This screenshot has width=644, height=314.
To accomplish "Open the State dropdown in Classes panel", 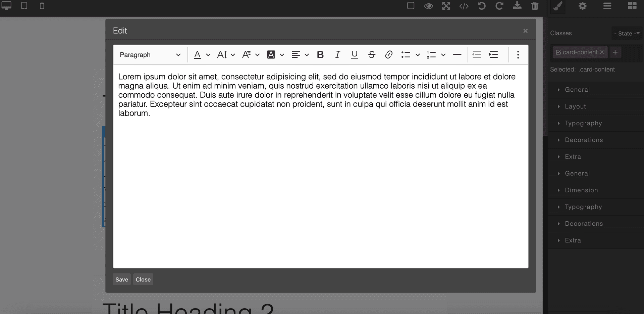I will pyautogui.click(x=627, y=33).
